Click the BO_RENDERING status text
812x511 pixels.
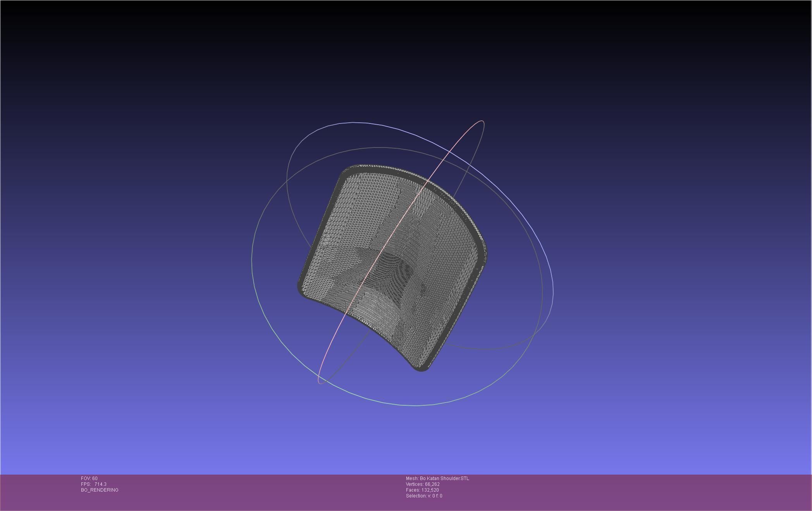(x=100, y=490)
